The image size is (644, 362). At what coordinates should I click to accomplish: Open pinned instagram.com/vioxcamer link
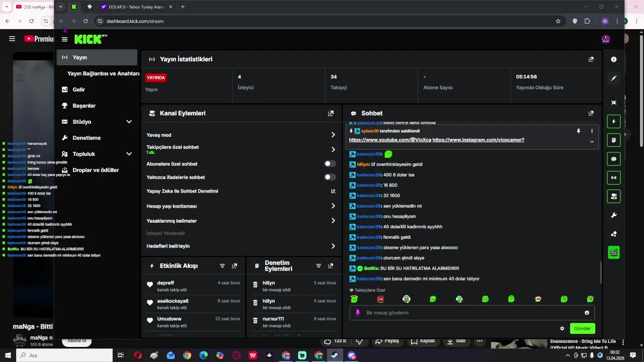coord(478,140)
